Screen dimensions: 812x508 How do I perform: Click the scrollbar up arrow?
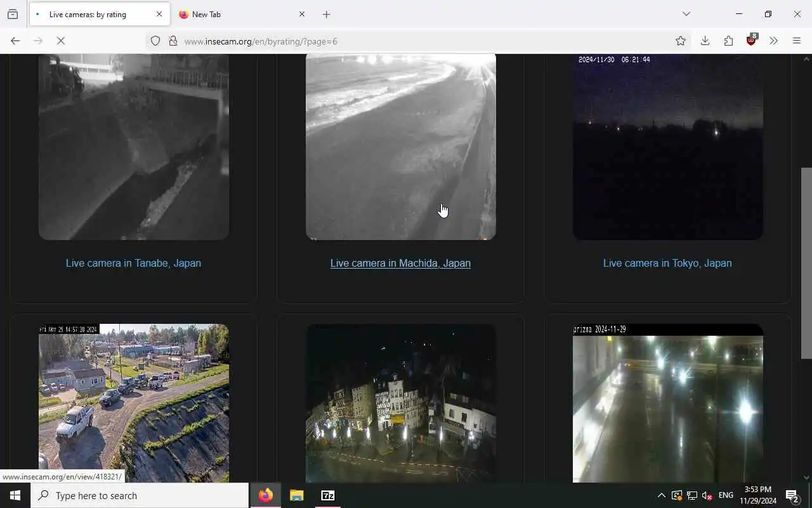pyautogui.click(x=806, y=59)
